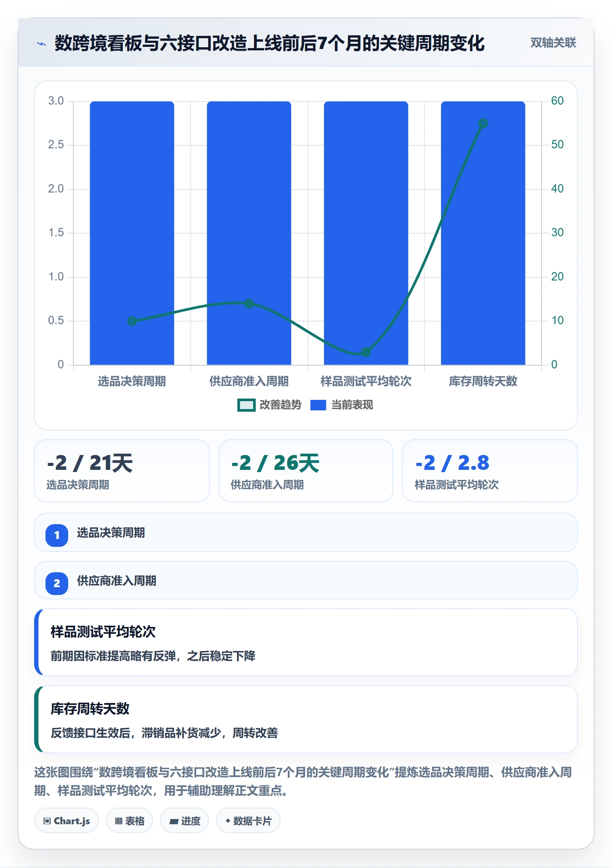Click the 双轴关联 label in header

pos(553,43)
